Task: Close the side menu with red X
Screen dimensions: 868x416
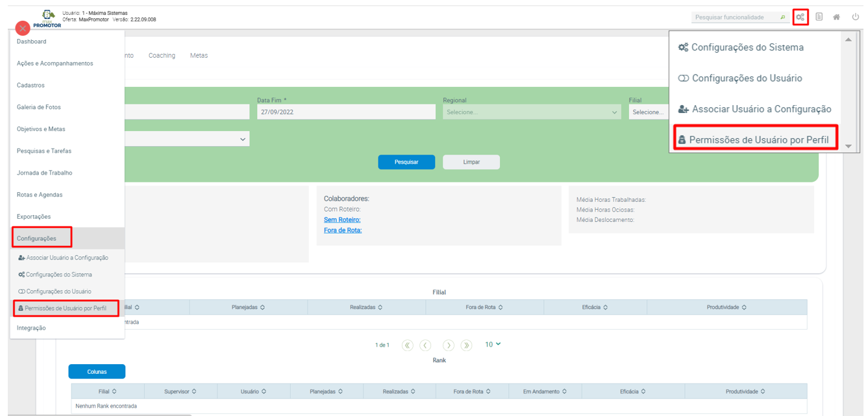Action: (23, 29)
